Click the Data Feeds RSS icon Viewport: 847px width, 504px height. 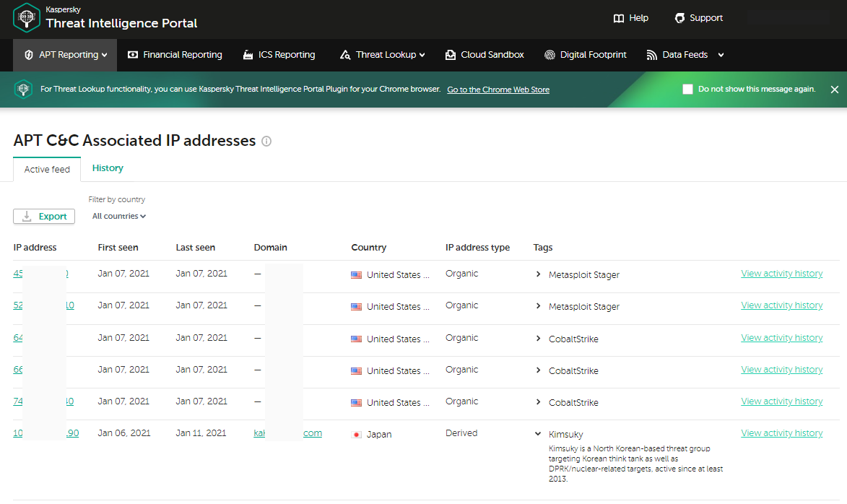[x=651, y=55]
